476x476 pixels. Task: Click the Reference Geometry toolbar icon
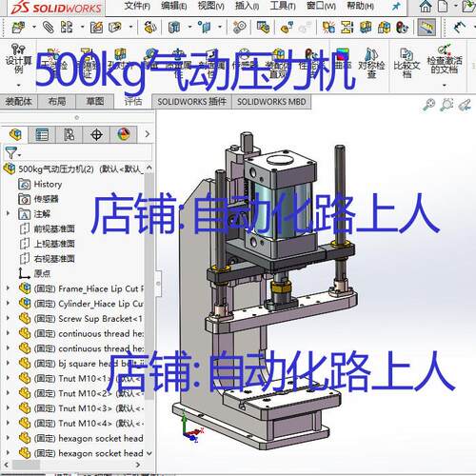(x=205, y=28)
